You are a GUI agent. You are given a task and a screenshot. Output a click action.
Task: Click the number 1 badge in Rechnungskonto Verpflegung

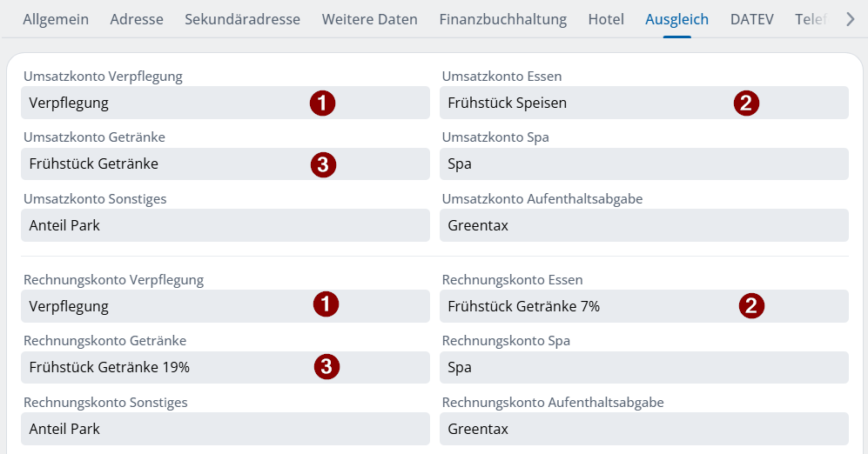point(326,304)
